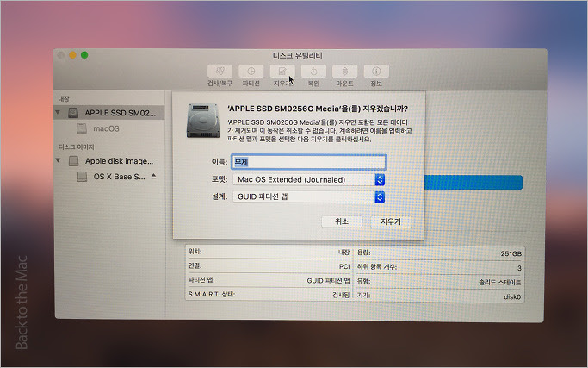Open the Info (정보) toolbar icon
The image size is (588, 368).
pyautogui.click(x=376, y=72)
